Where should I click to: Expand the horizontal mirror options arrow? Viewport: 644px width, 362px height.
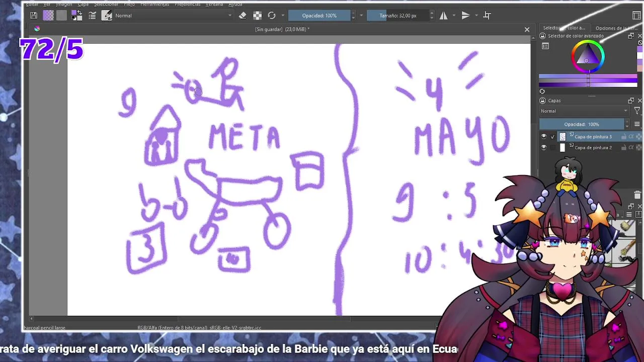pyautogui.click(x=454, y=16)
